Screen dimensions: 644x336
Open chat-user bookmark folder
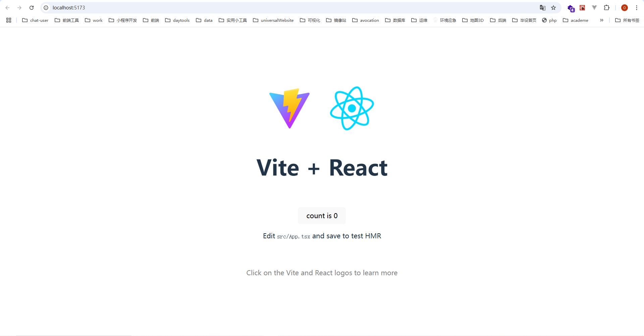(35, 20)
